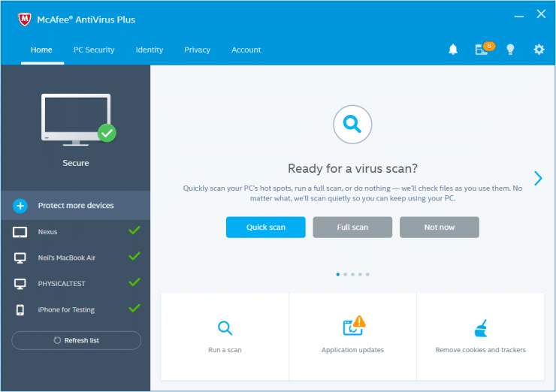Screen dimensions: 556x392
Task: Open the Identity tab
Action: click(x=150, y=50)
